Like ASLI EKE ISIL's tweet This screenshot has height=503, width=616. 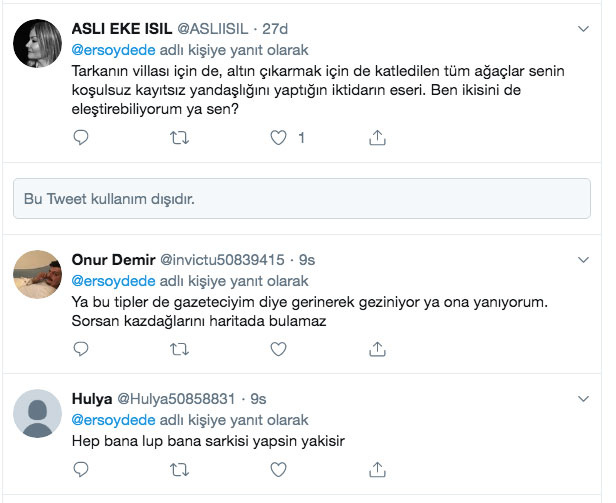point(279,137)
